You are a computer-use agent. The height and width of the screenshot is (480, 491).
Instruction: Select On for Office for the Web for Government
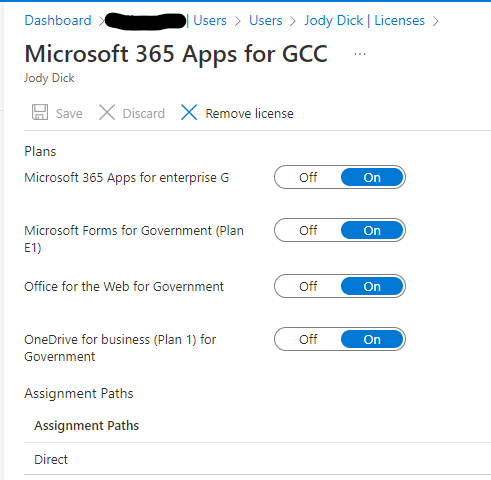click(372, 286)
